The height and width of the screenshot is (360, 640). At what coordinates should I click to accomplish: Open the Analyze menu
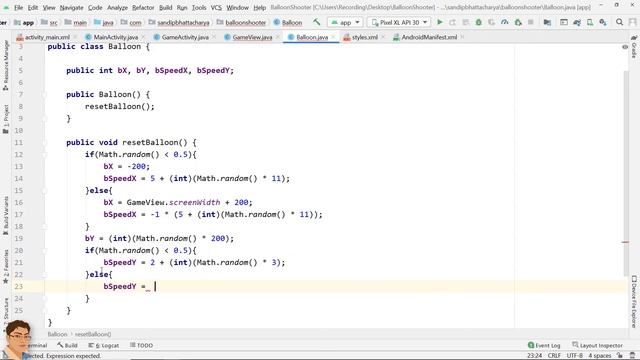pos(117,7)
